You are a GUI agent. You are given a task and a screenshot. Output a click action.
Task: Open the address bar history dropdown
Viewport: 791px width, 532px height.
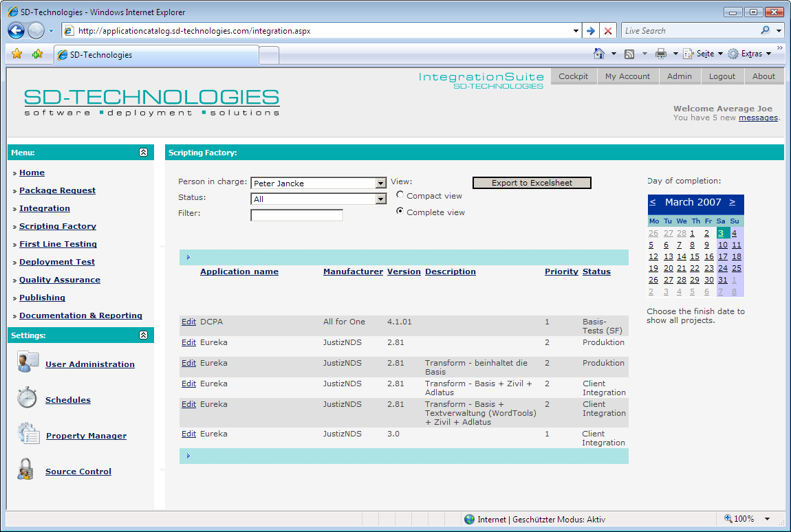pyautogui.click(x=576, y=31)
